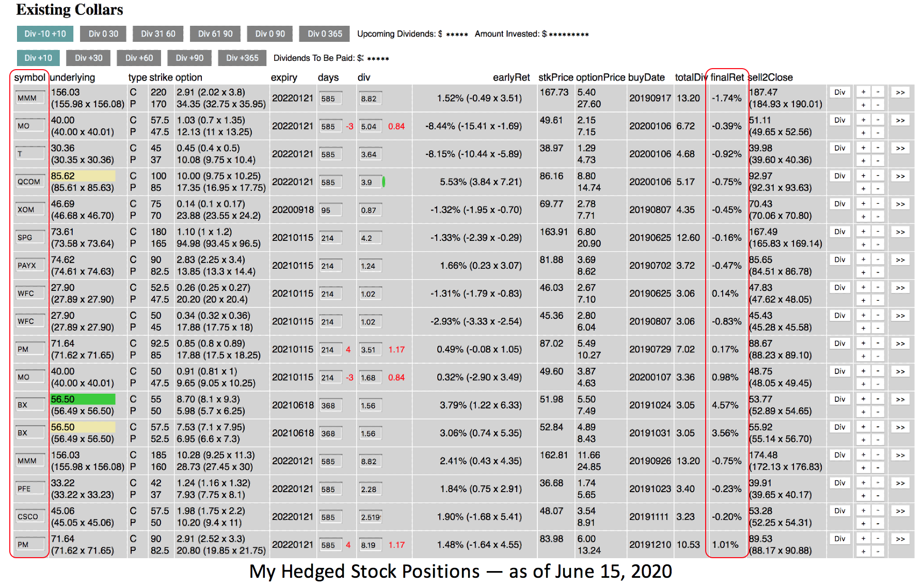
Task: Click the 20191210 buy date
Action: 650,544
